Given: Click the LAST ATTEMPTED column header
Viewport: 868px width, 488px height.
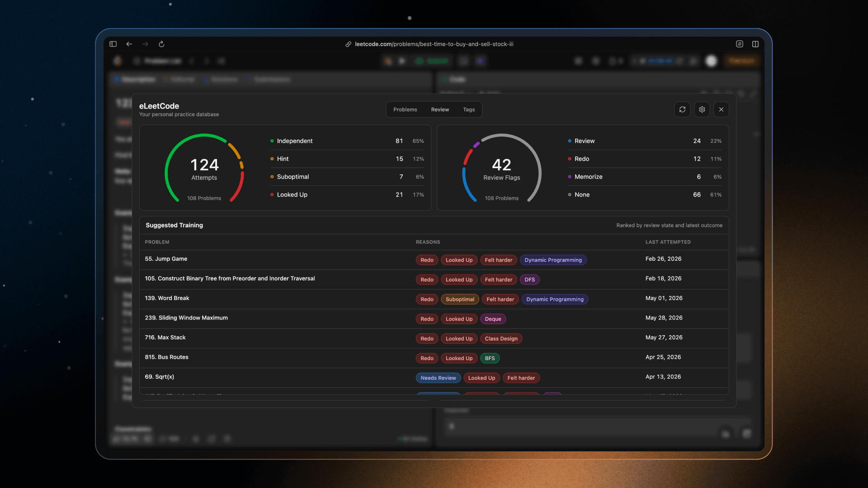Looking at the screenshot, I should pyautogui.click(x=668, y=242).
